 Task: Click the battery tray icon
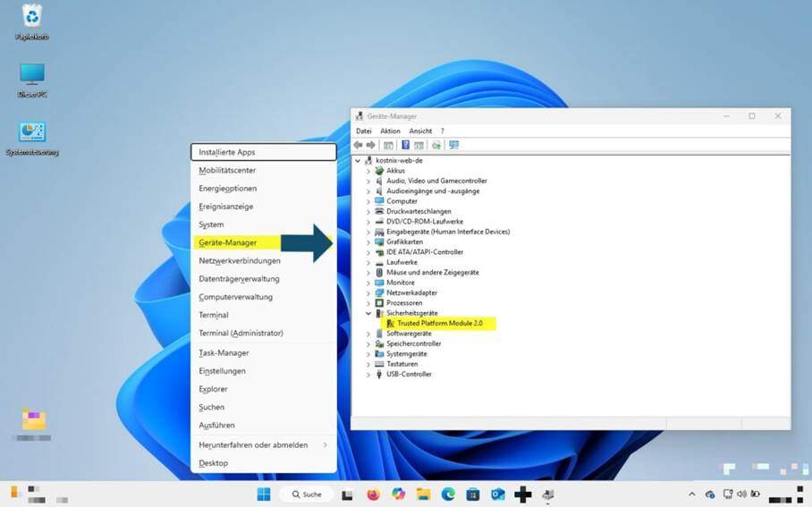(756, 494)
